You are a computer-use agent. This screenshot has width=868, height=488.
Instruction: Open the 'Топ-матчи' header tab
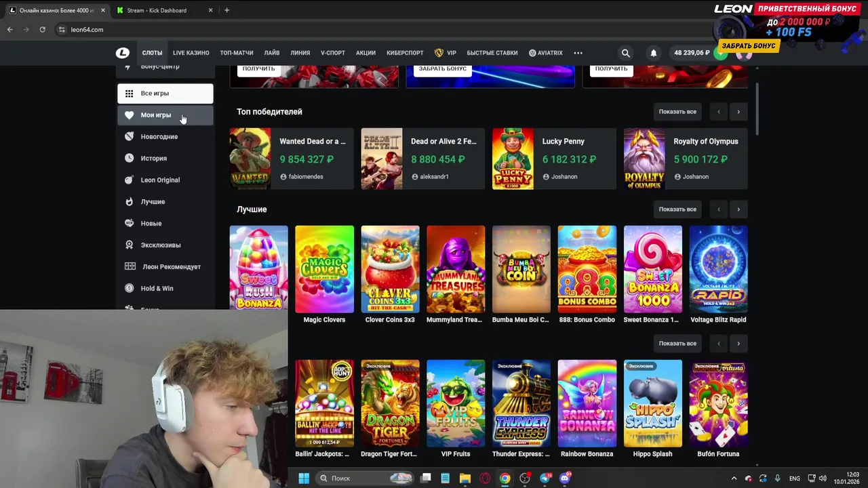point(237,53)
